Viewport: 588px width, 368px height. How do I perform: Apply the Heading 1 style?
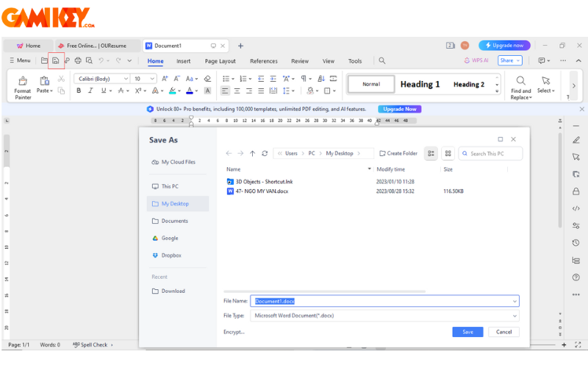click(420, 84)
